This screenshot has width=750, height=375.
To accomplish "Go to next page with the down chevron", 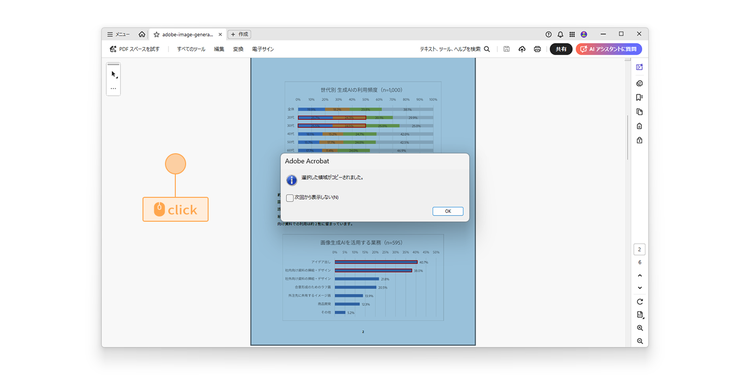I will coord(640,288).
